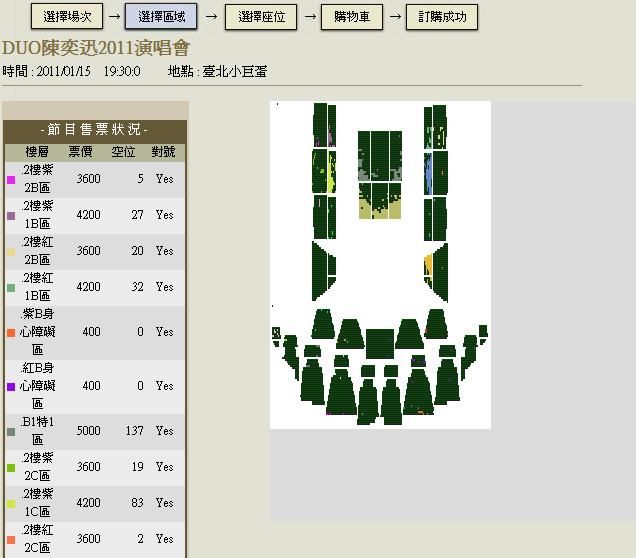Select the 2樓紫1C區 area name
636x558 pixels.
coord(37,503)
